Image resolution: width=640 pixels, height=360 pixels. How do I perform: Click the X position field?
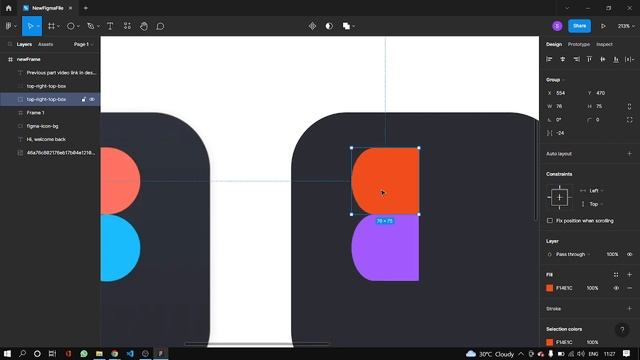tap(564, 93)
